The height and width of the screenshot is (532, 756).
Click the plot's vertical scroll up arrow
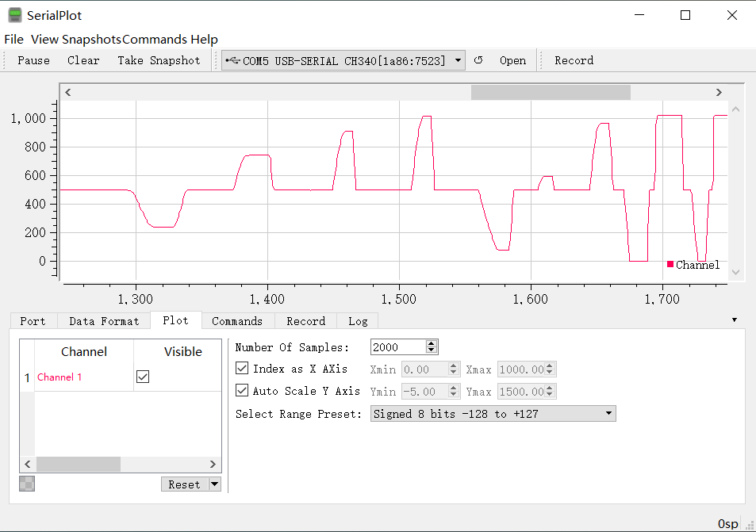click(x=735, y=109)
